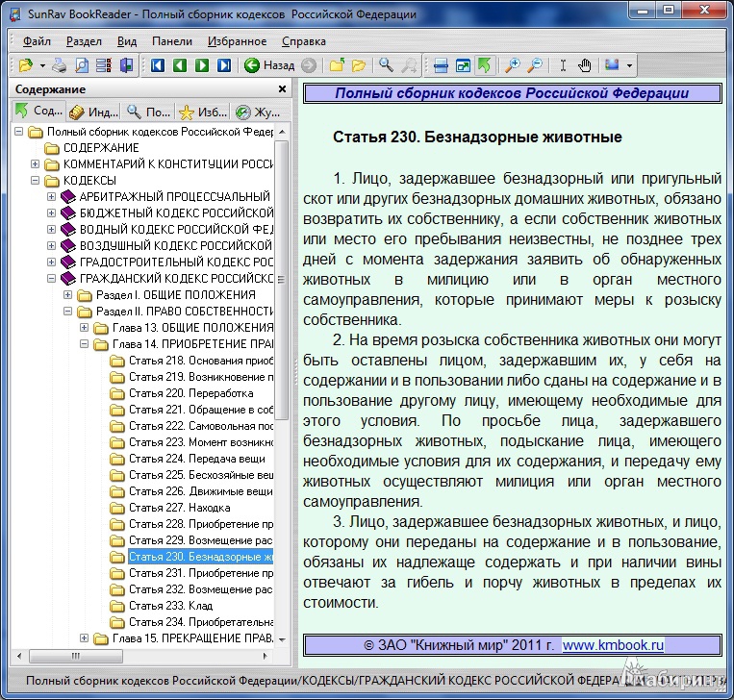Click the tree horizontal scrollbar thumb

(x=75, y=656)
